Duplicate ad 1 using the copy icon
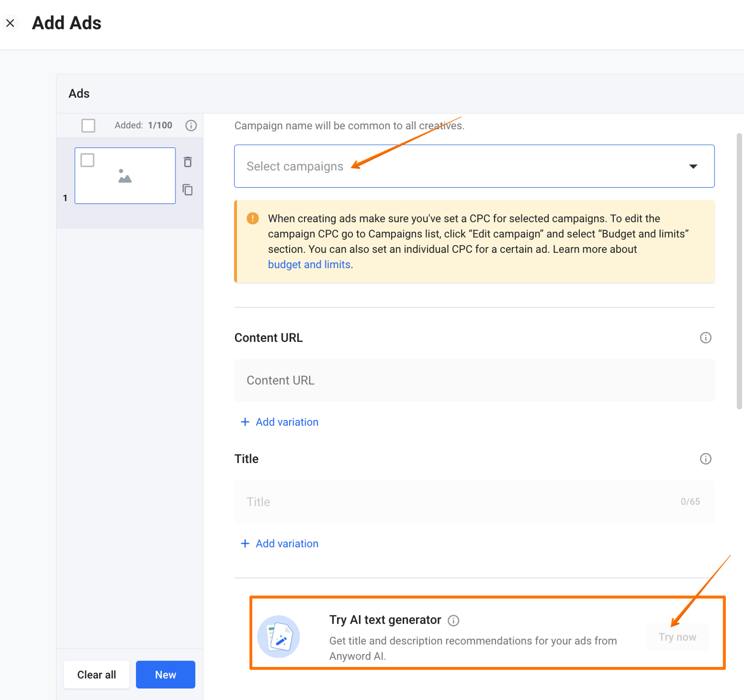 coord(188,189)
